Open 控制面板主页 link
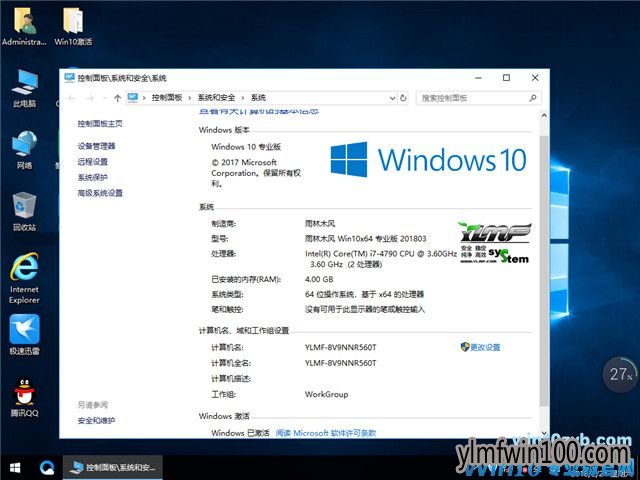The width and height of the screenshot is (640, 480). 100,124
